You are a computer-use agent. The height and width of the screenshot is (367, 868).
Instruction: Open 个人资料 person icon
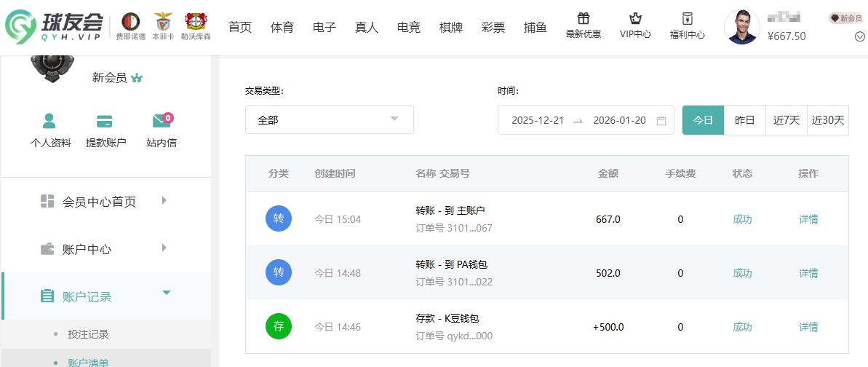click(49, 121)
